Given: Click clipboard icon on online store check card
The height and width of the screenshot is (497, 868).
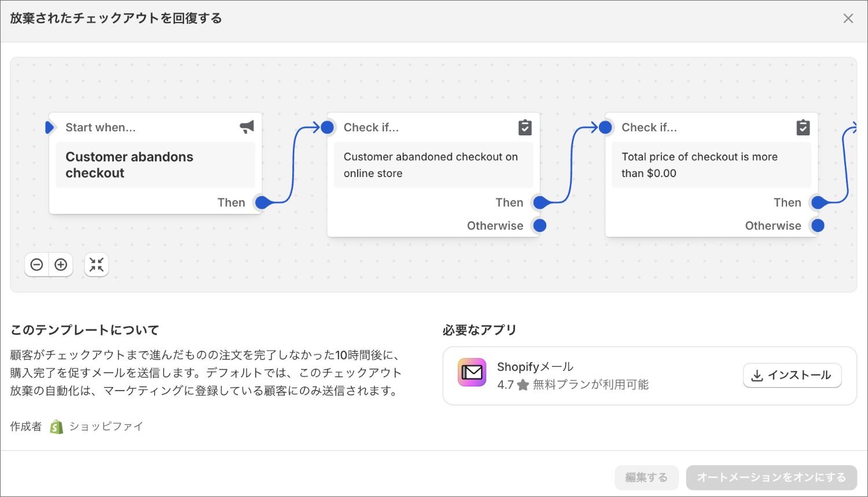Looking at the screenshot, I should 525,127.
